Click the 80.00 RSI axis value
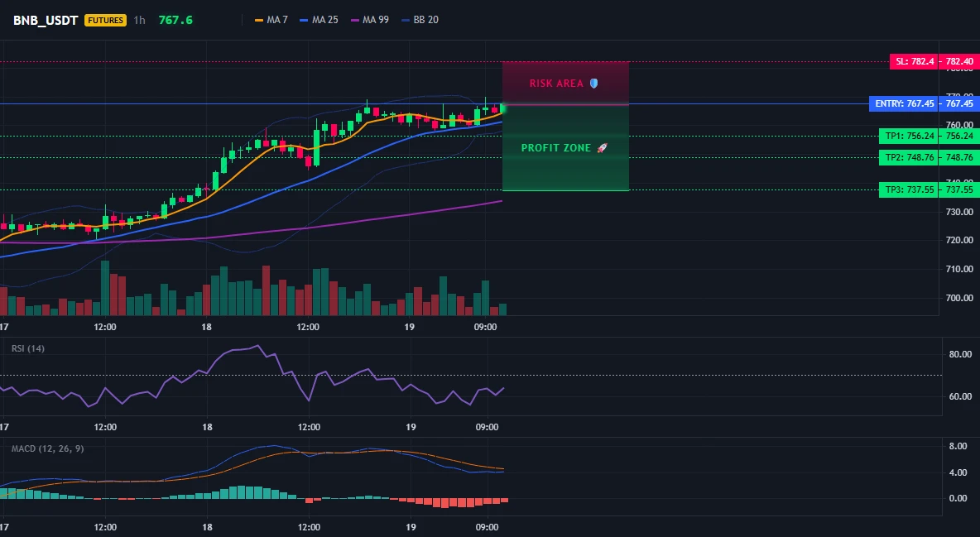This screenshot has width=980, height=537. point(960,354)
